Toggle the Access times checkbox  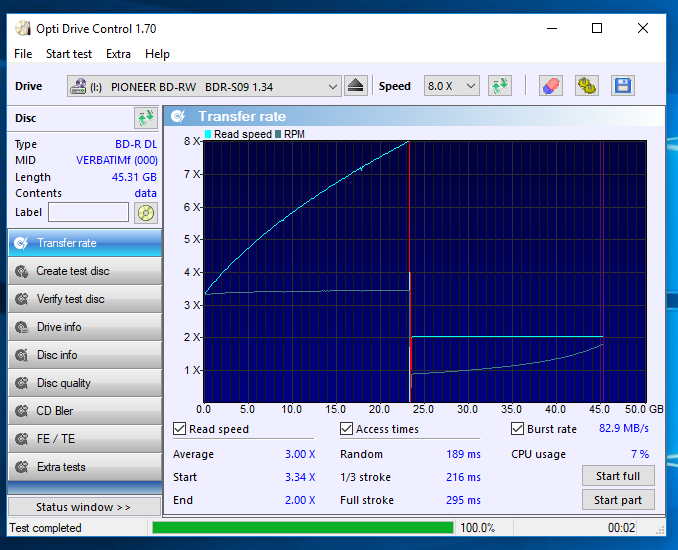click(x=346, y=428)
